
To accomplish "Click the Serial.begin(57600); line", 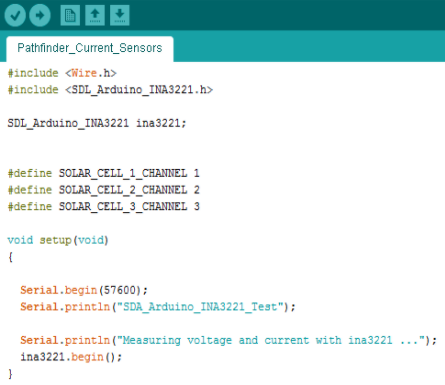I will tap(84, 290).
